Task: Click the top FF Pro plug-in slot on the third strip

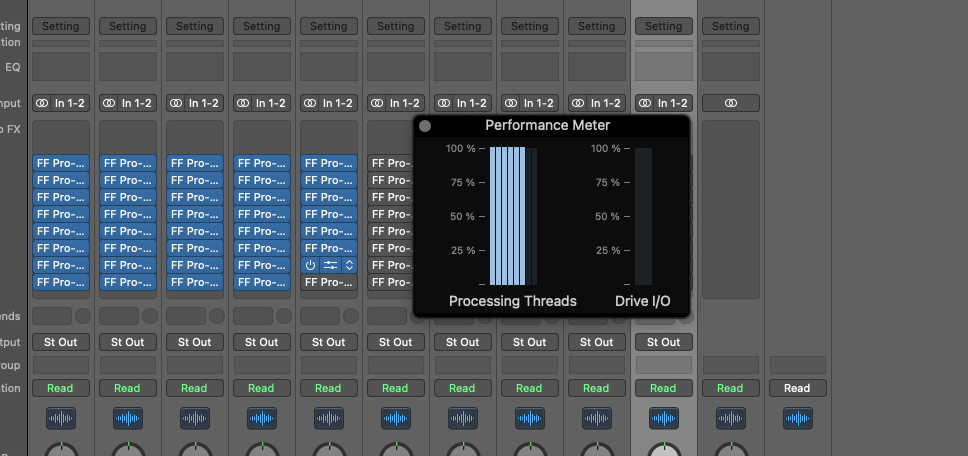Action: (194, 163)
